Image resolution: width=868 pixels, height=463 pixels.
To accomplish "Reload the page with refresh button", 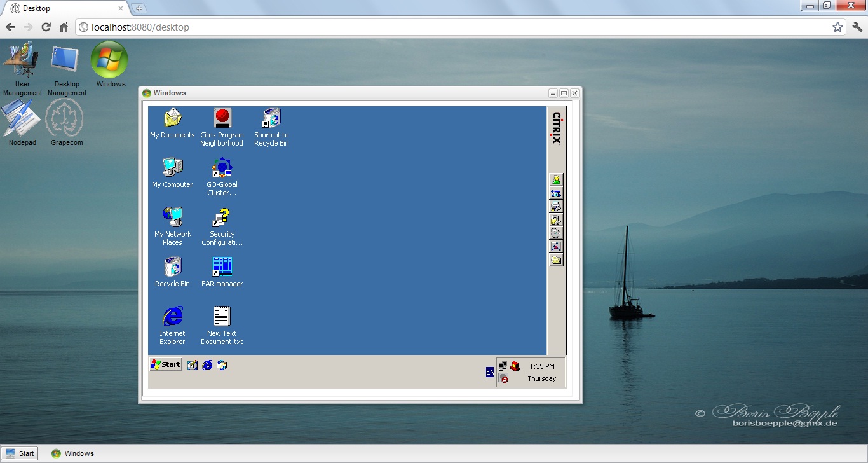I will (x=46, y=27).
